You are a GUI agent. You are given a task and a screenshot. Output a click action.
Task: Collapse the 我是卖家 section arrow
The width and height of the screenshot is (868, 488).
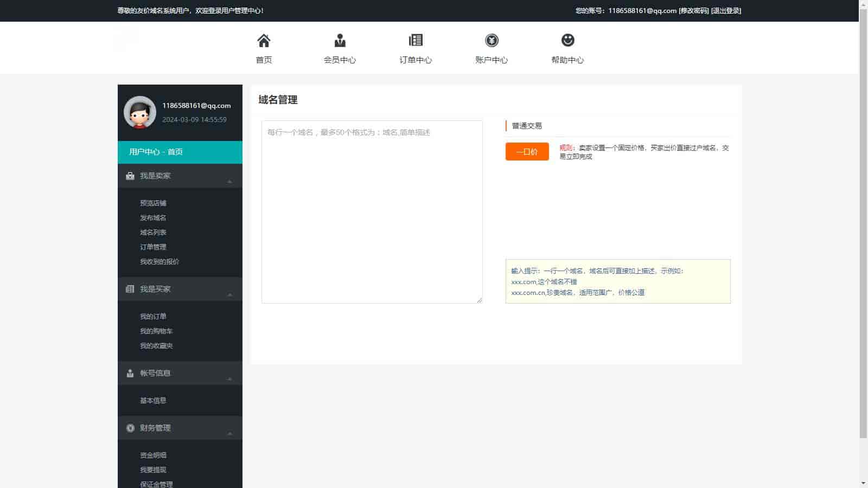229,182
